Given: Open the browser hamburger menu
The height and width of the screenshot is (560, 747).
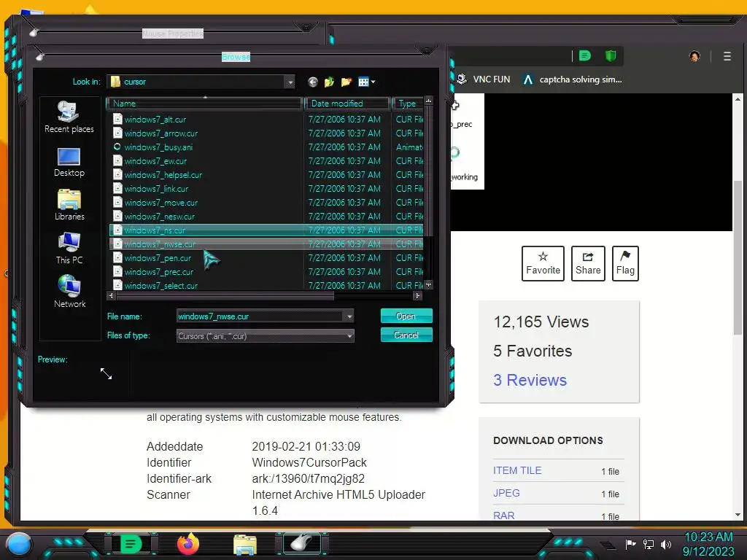Looking at the screenshot, I should [x=727, y=56].
